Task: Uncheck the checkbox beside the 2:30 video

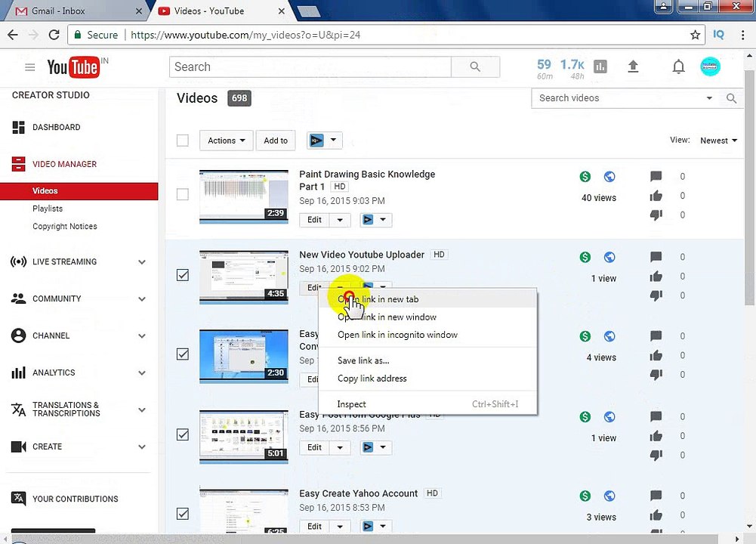Action: click(182, 354)
